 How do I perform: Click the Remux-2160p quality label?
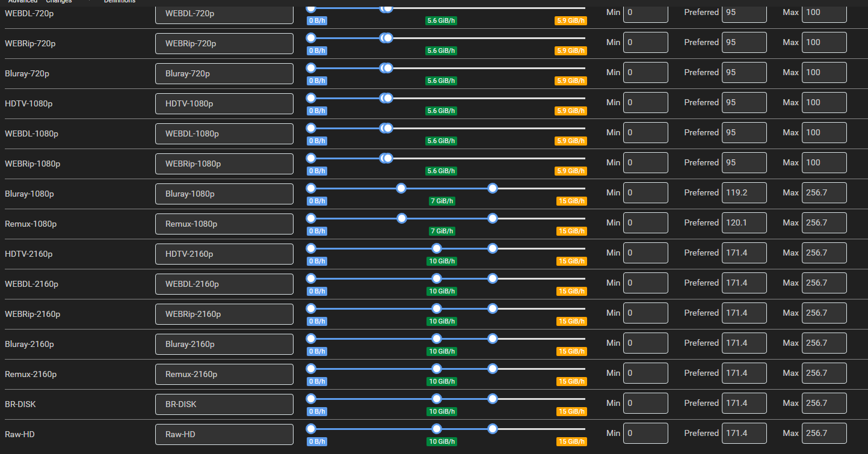[x=31, y=374]
